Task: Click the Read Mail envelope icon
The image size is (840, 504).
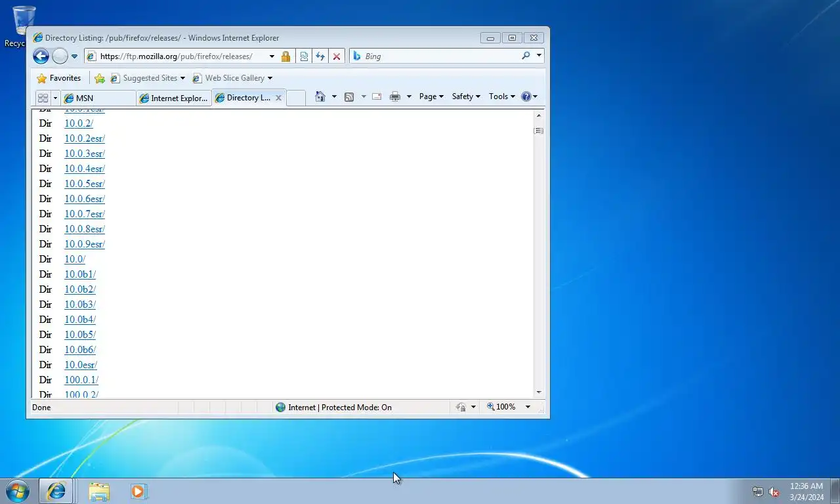Action: [377, 96]
